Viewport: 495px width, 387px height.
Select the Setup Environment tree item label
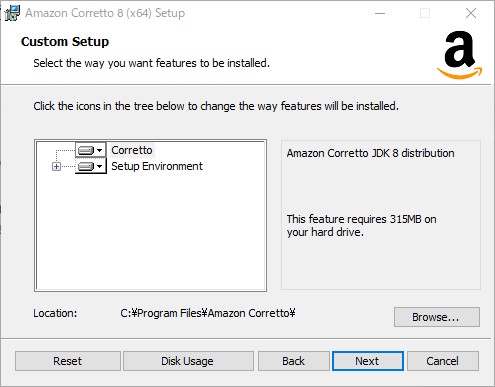[157, 166]
